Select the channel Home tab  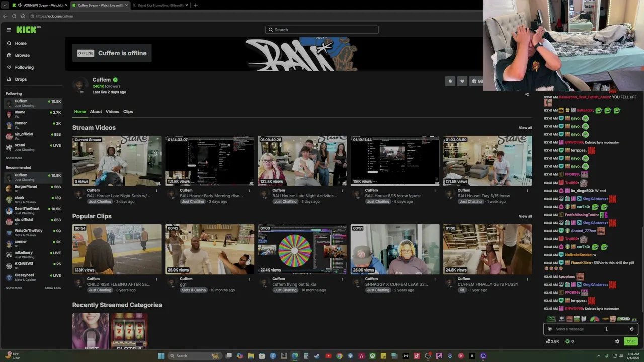click(80, 112)
